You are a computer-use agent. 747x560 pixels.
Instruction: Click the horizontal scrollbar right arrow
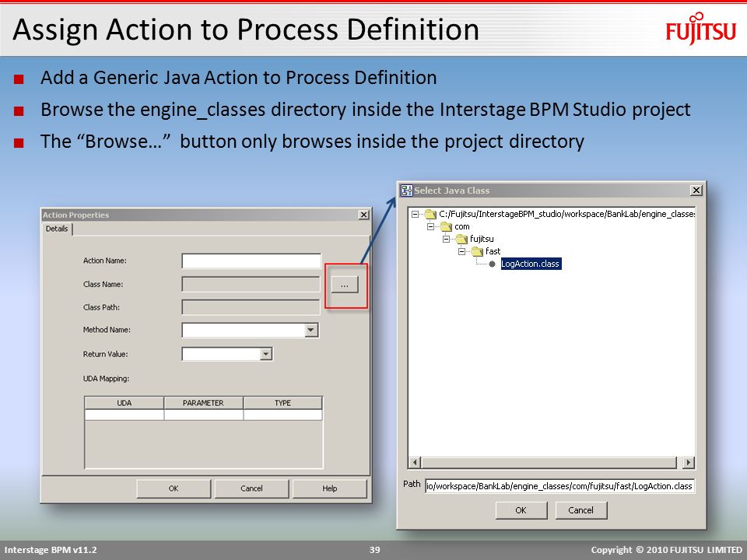[688, 462]
